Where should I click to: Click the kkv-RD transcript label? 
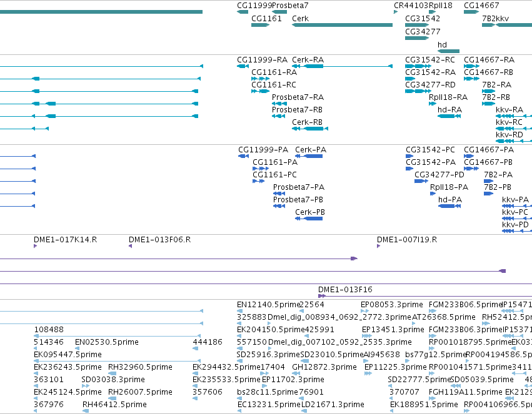(x=509, y=135)
